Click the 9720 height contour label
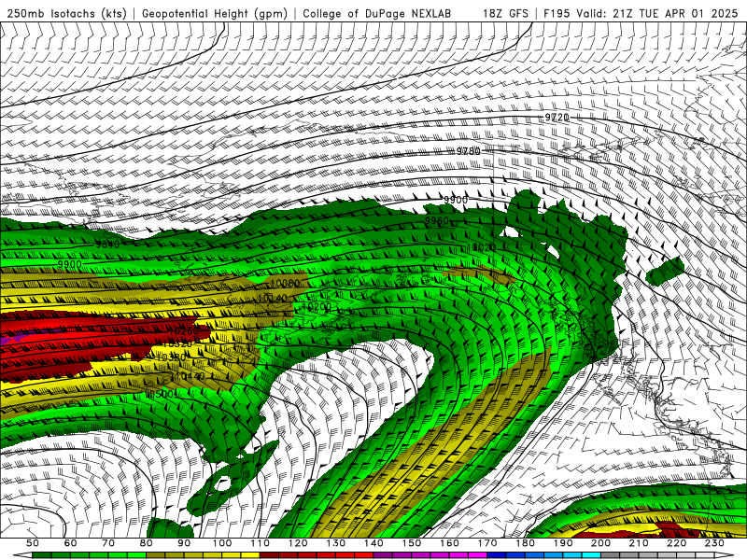 [x=557, y=118]
